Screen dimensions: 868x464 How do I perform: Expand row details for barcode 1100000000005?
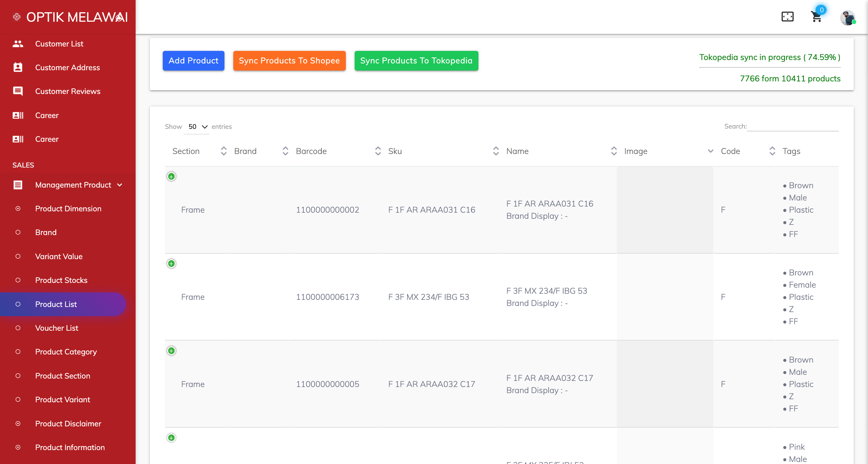tap(172, 351)
